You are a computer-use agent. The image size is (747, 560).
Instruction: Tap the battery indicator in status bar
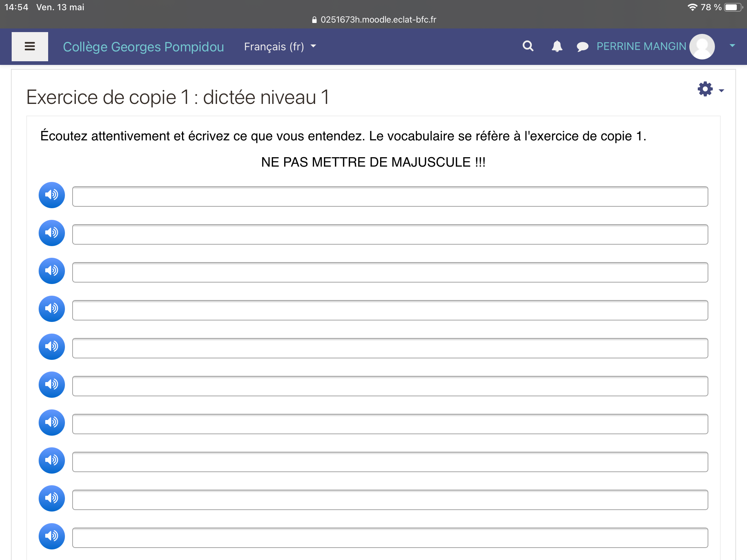pyautogui.click(x=734, y=7)
